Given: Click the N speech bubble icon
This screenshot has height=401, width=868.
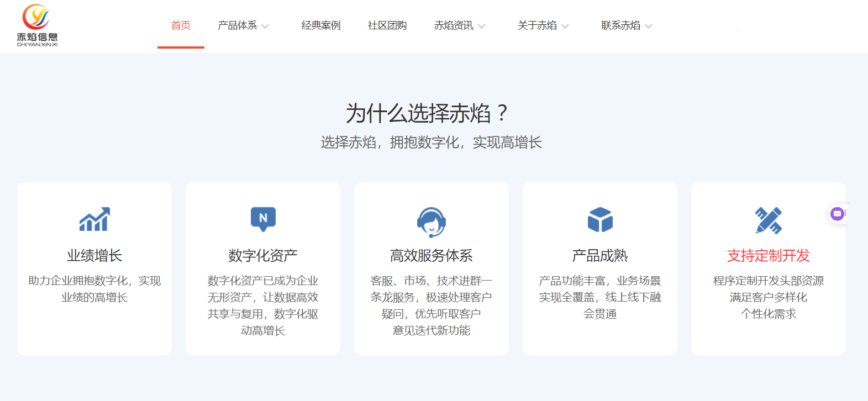Looking at the screenshot, I should coord(263,219).
